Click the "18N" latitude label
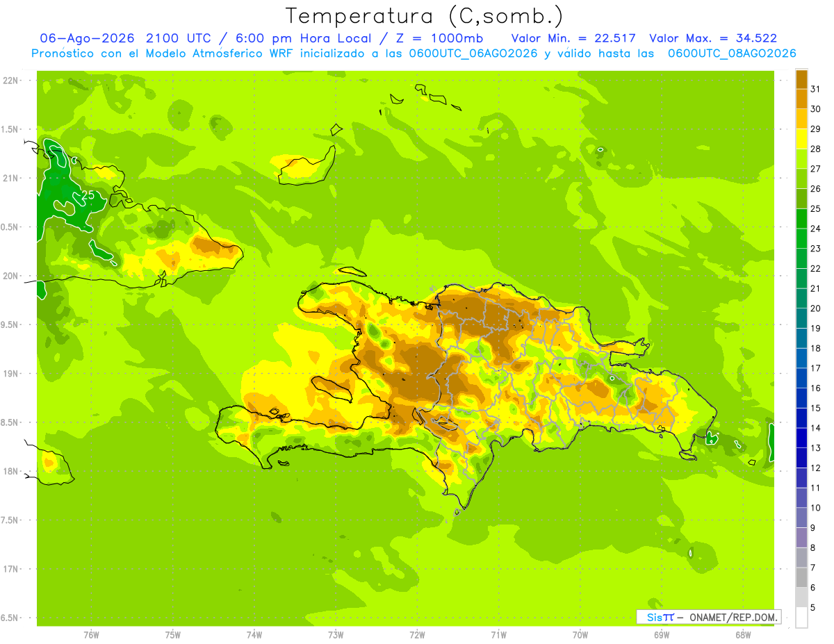 coord(10,472)
